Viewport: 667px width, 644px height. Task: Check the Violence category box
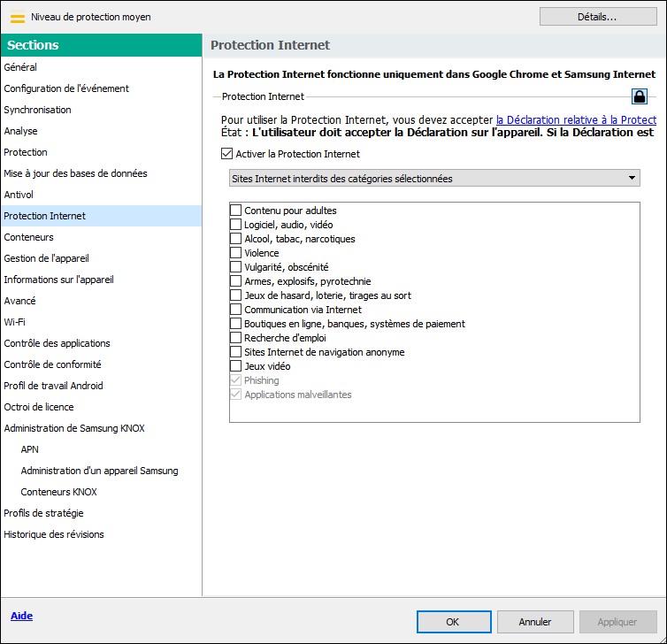pyautogui.click(x=235, y=253)
